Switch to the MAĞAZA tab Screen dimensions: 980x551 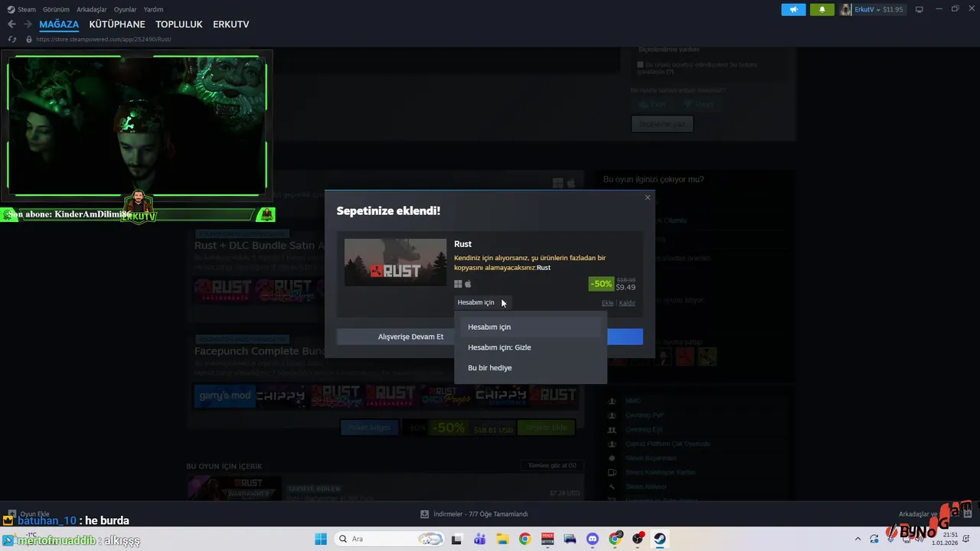click(59, 24)
